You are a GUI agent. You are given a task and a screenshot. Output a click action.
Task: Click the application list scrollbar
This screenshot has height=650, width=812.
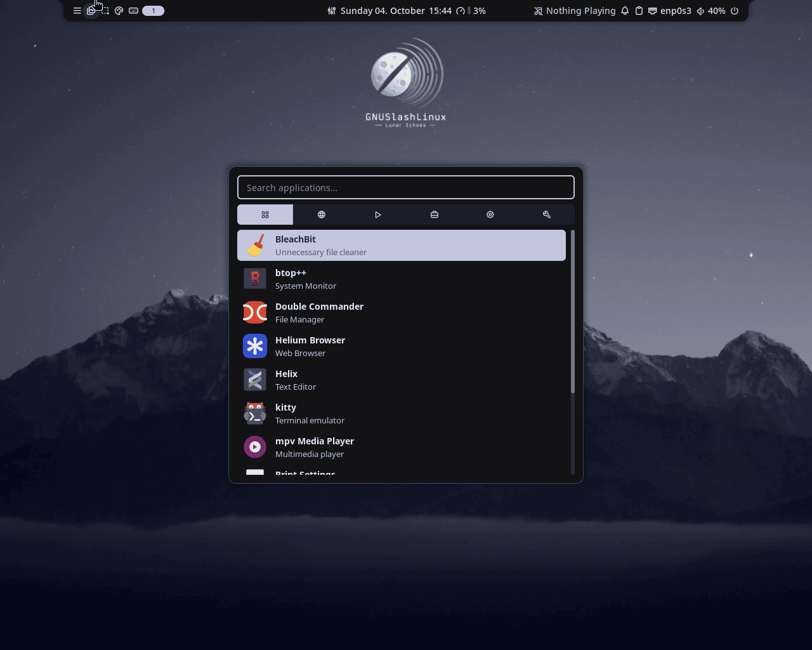click(573, 312)
